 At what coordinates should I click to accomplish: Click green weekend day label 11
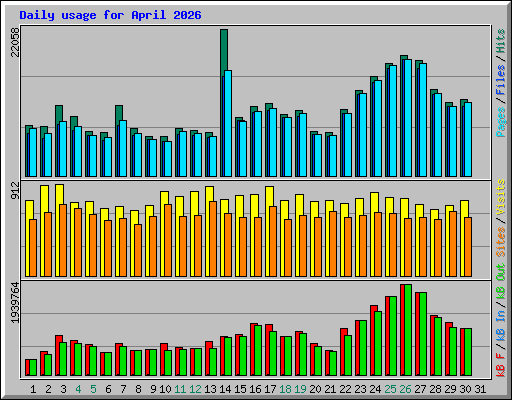pos(180,389)
